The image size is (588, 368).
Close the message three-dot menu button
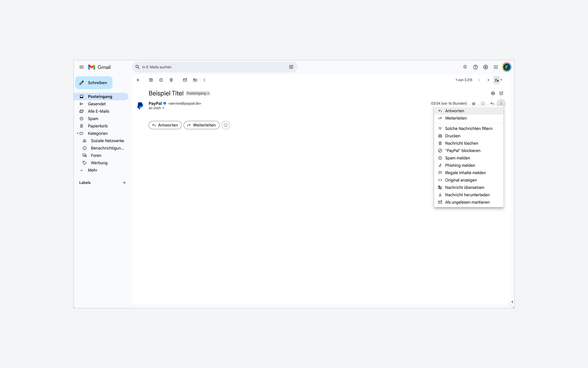tap(501, 103)
